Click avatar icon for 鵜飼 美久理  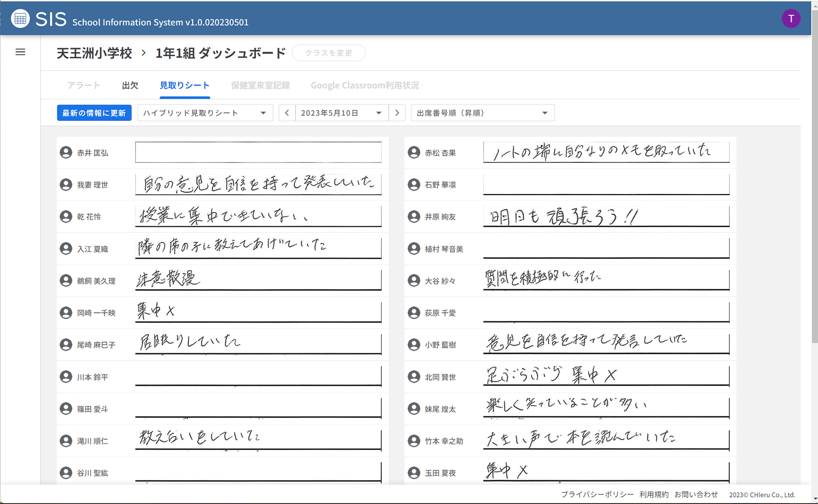point(66,281)
